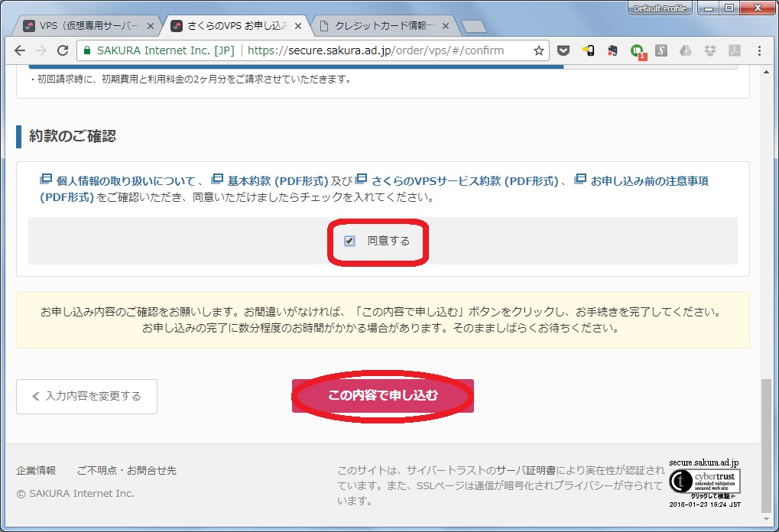Click the 初回請求時に note text
The width and height of the screenshot is (779, 532).
point(191,79)
